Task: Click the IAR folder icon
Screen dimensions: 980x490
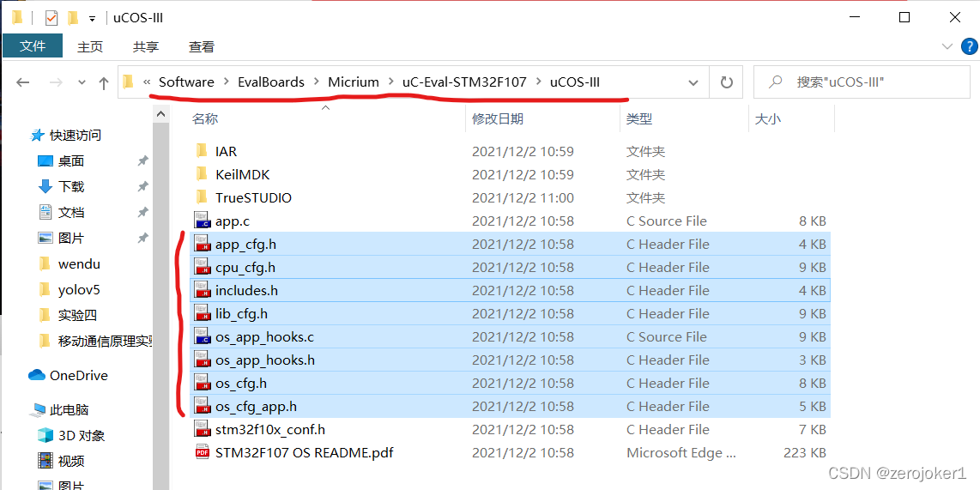Action: [x=202, y=151]
